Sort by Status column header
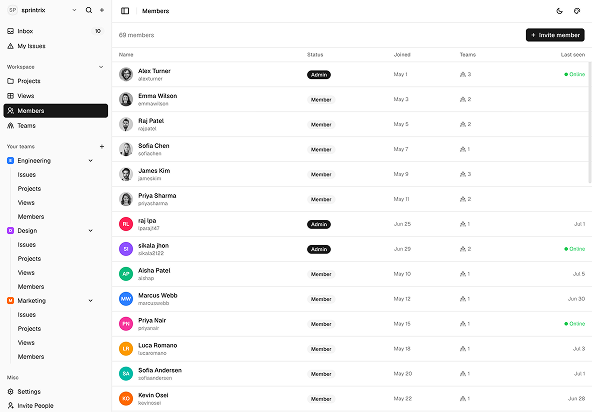The width and height of the screenshot is (592, 412). click(315, 55)
